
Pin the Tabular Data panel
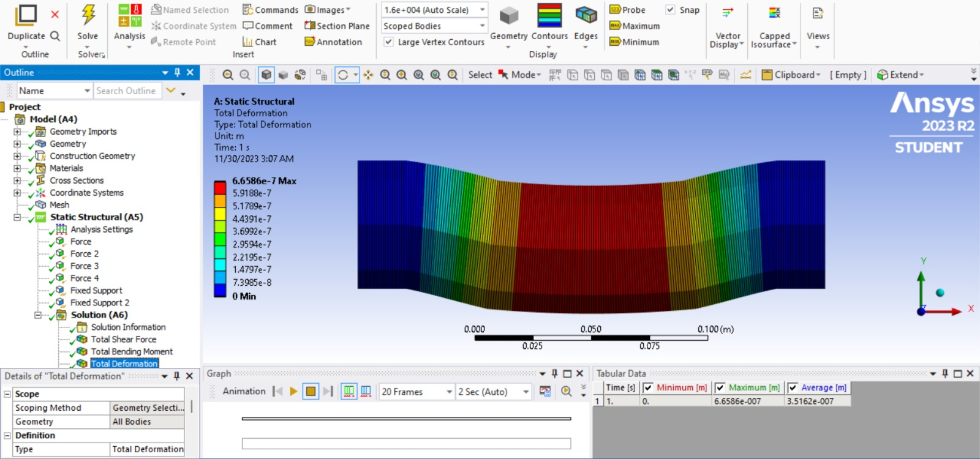coord(945,373)
